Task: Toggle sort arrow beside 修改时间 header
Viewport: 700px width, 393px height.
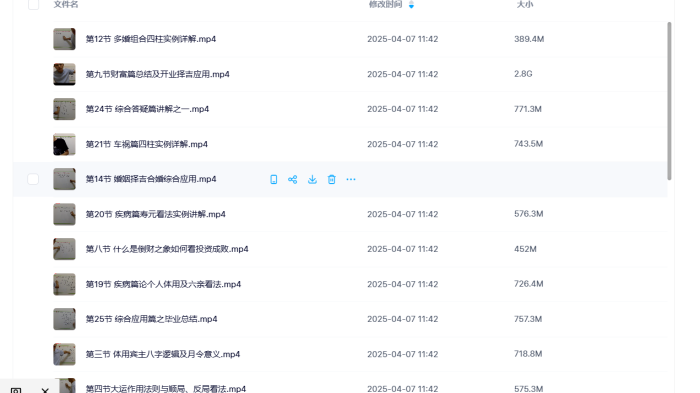Action: [x=411, y=4]
